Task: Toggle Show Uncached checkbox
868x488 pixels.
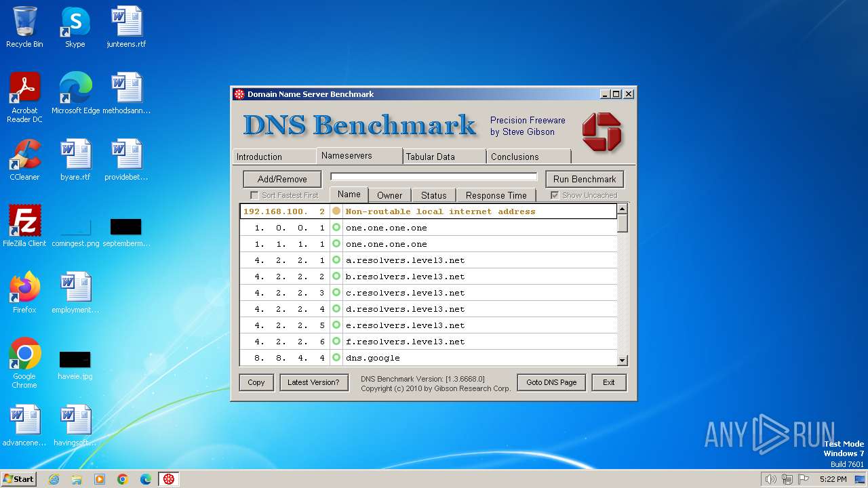Action: pos(555,195)
